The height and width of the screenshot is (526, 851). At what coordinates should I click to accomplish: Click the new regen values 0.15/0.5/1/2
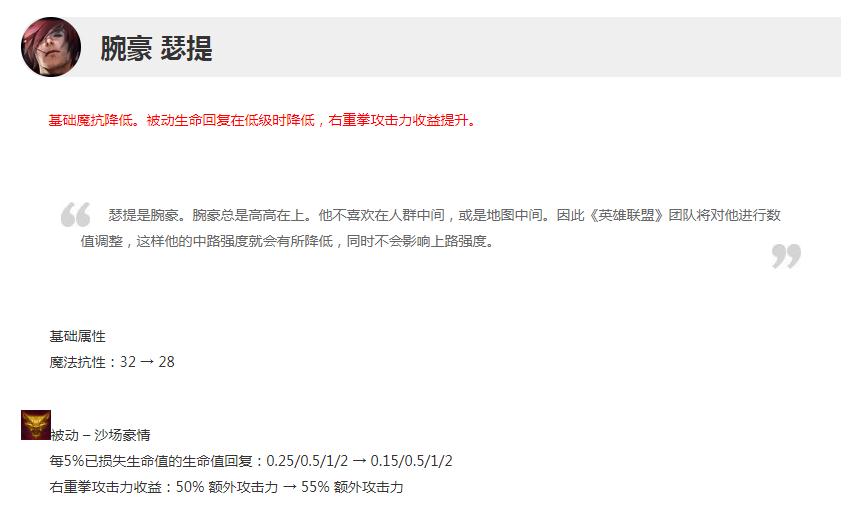(x=411, y=461)
